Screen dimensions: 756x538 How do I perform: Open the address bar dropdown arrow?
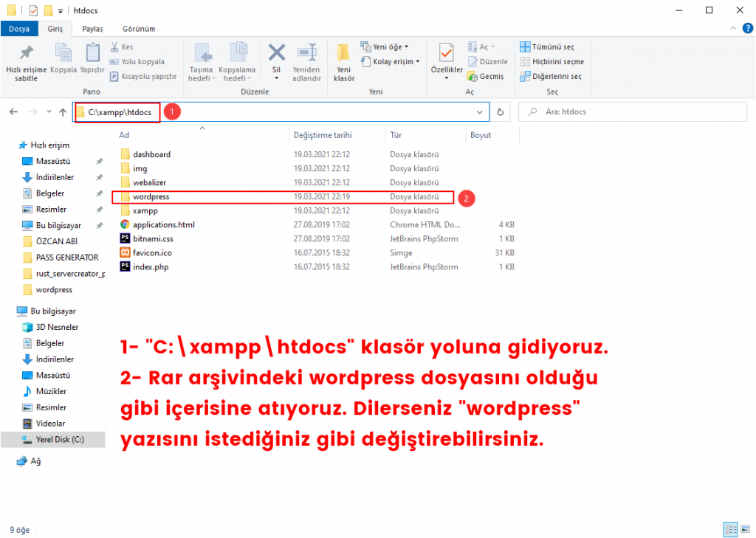coord(480,111)
